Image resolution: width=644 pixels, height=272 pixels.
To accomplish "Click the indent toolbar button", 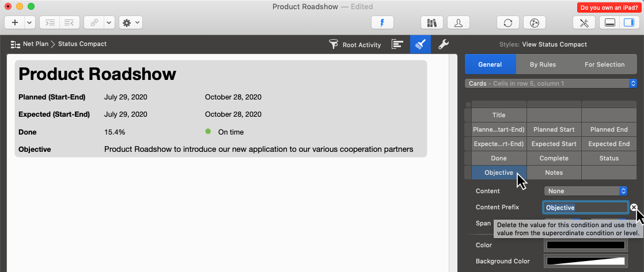I will (51, 22).
